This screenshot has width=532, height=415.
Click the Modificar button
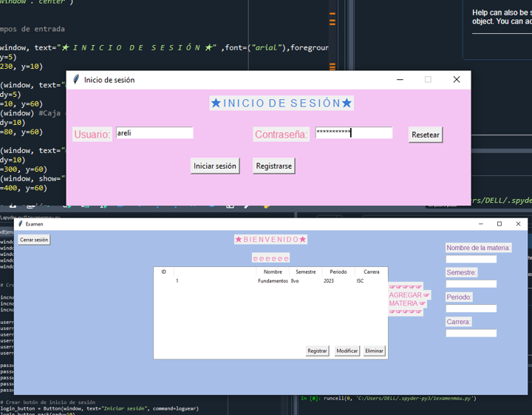coord(347,351)
